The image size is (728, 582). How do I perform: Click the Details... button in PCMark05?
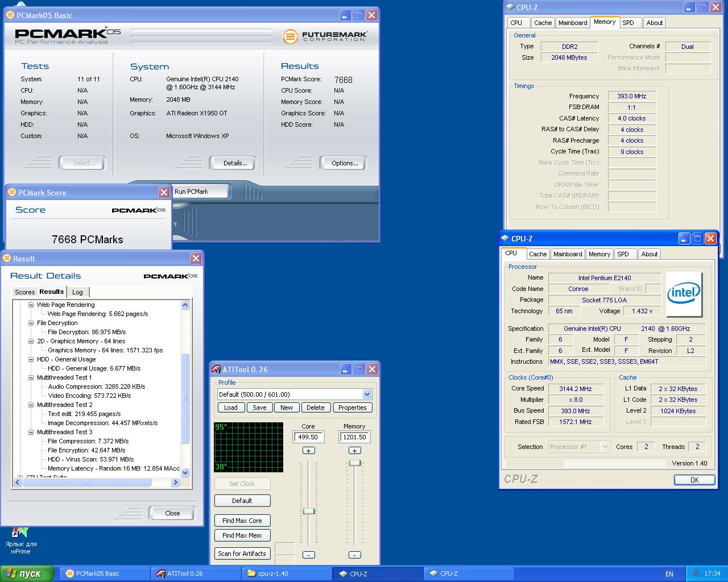tap(234, 163)
